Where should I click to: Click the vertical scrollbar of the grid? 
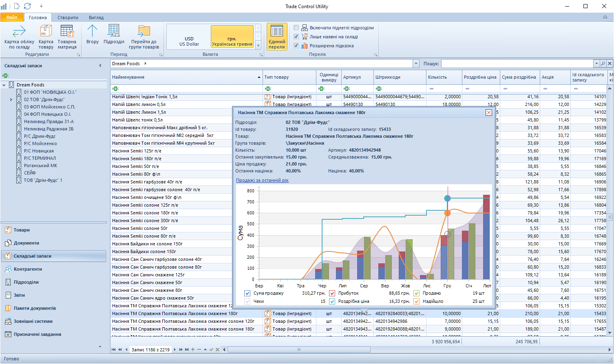610,217
